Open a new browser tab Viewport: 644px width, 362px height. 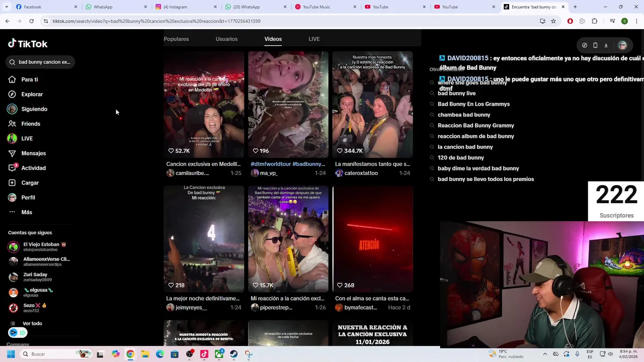575,7
